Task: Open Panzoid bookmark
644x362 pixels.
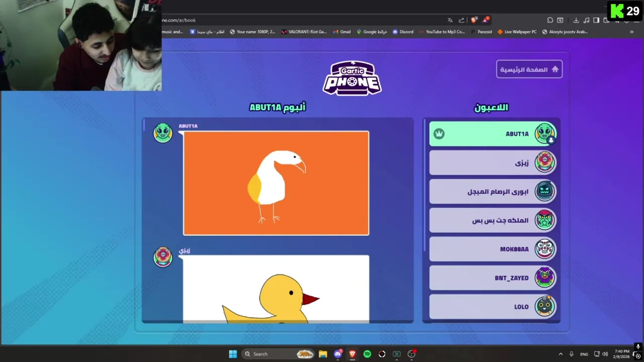Action: pos(481,32)
